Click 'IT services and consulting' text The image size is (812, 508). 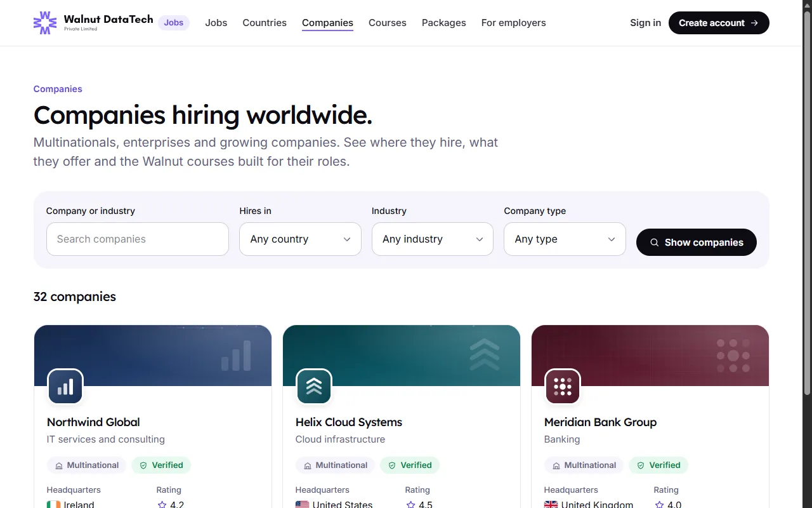(x=106, y=439)
